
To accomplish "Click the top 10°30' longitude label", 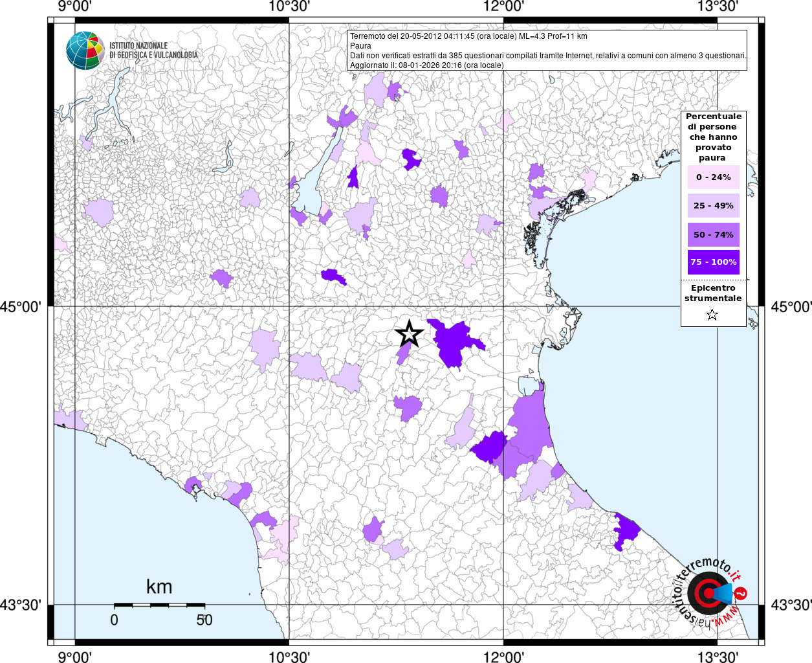I will point(289,7).
